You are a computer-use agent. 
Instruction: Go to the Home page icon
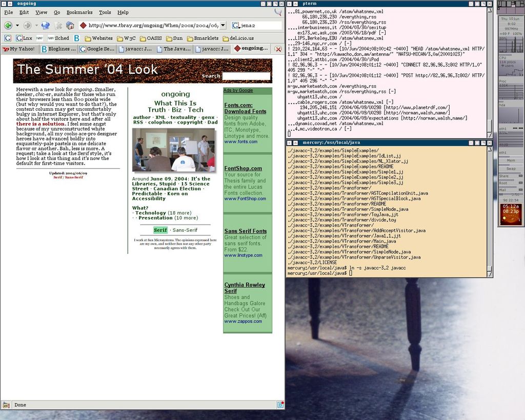[x=70, y=26]
